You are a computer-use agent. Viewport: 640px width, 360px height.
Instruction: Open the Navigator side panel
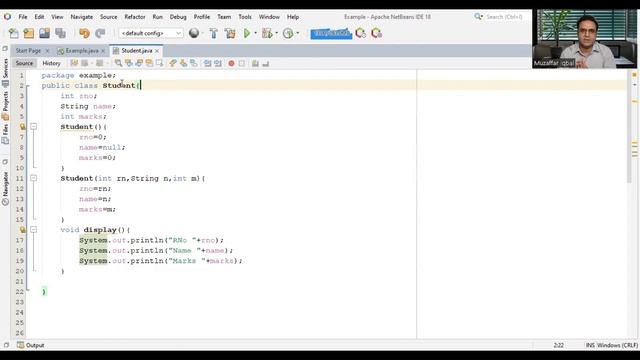(5, 188)
